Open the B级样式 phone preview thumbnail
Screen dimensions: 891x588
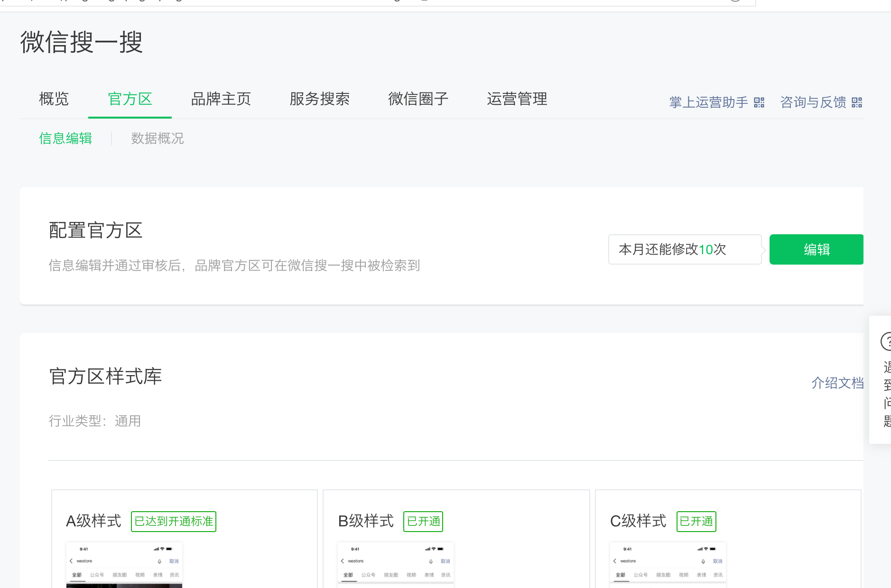coord(396,565)
